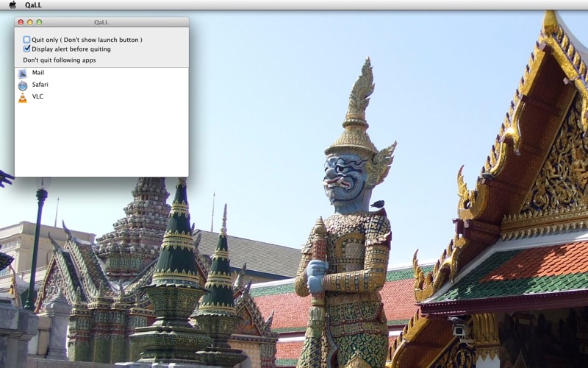The height and width of the screenshot is (368, 588).
Task: Select the Mail row text
Action: click(38, 72)
